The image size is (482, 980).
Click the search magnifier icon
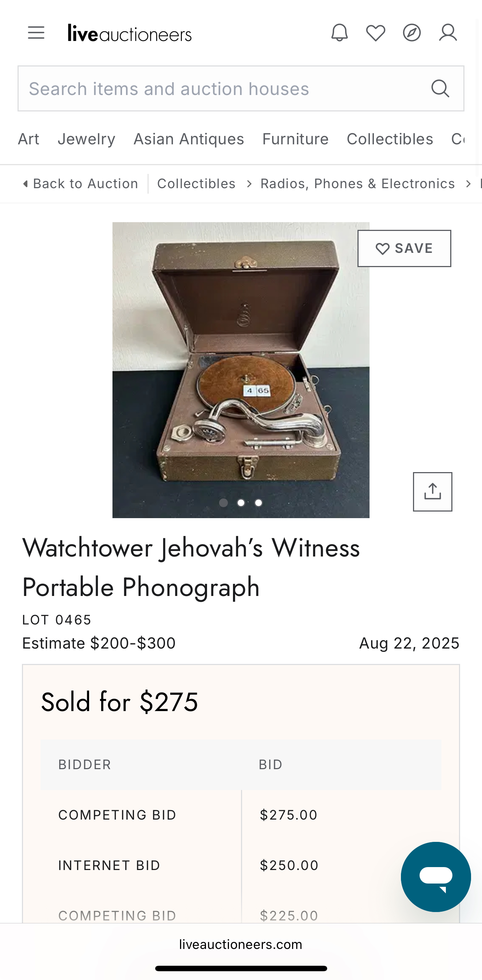pos(440,89)
